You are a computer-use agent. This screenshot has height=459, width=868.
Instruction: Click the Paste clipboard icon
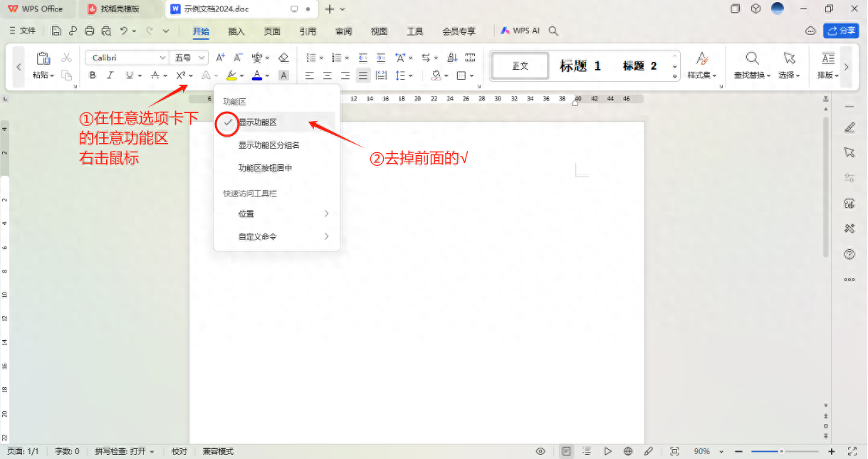(43, 58)
